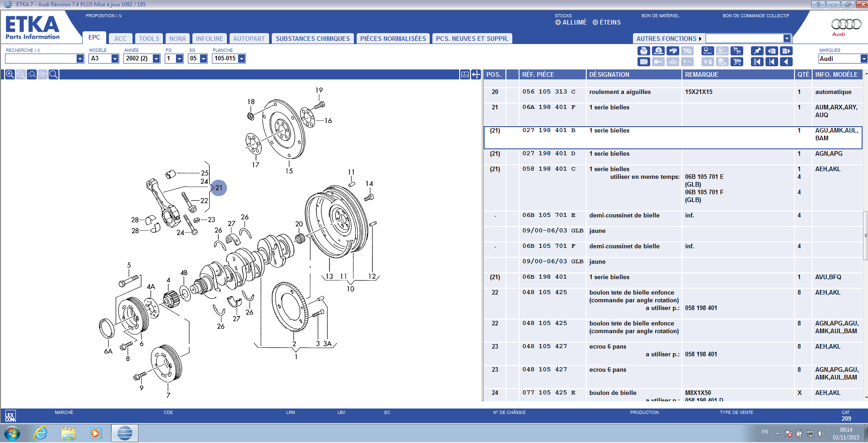This screenshot has height=443, width=868.
Task: Click the printer icon in the toolbar
Action: point(643,51)
